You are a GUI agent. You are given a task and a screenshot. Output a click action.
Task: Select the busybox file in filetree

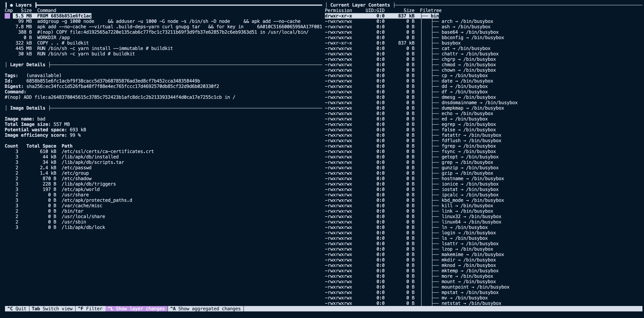451,43
